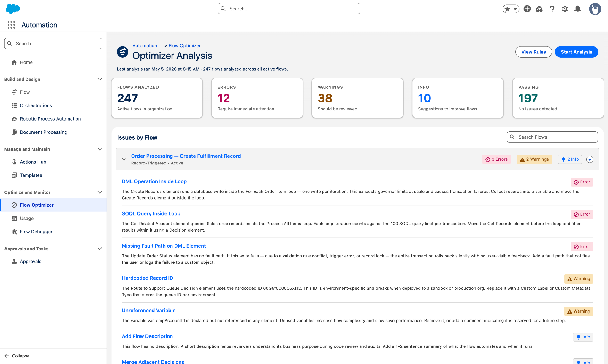Open the App Launcher grid icon
608x364 pixels.
tap(11, 25)
